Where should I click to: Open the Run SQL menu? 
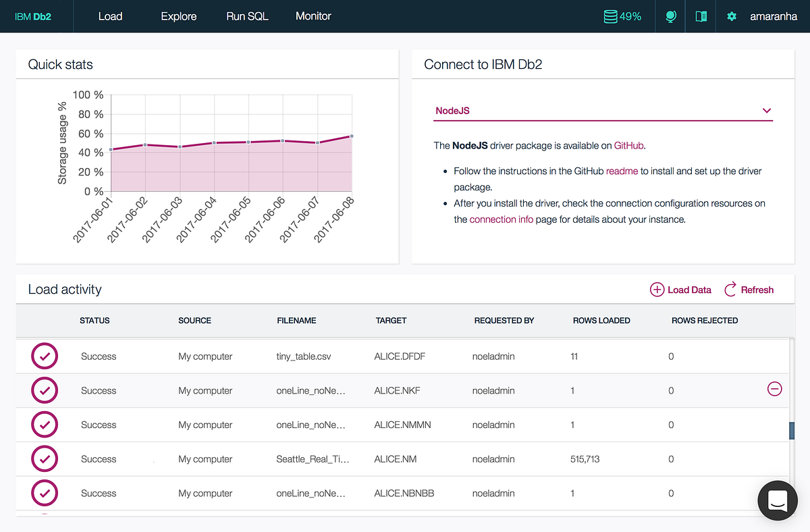(x=247, y=16)
